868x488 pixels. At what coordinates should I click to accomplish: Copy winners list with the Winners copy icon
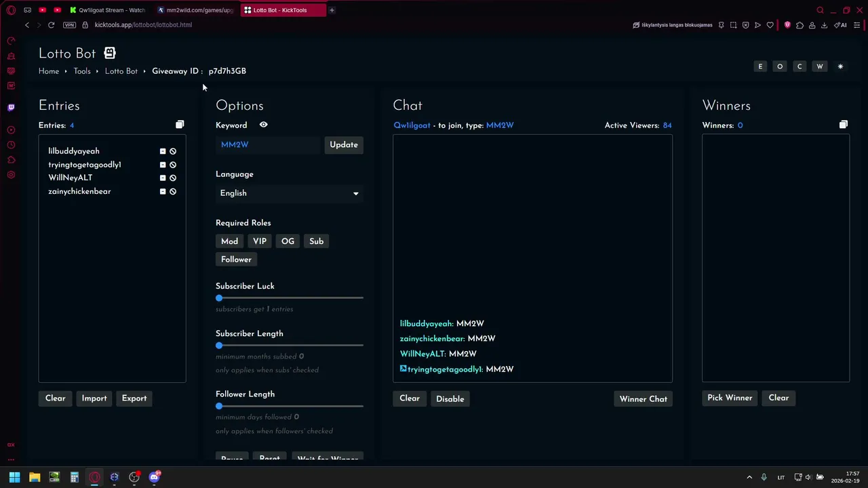click(x=843, y=125)
